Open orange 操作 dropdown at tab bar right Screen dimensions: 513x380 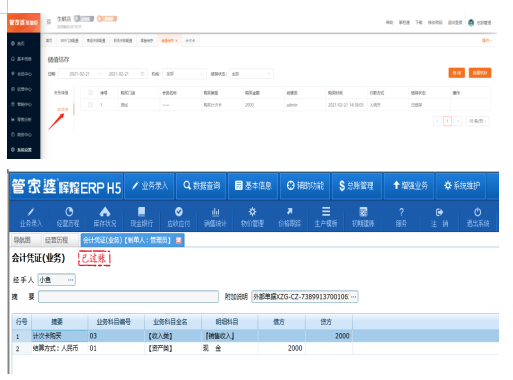(x=487, y=40)
